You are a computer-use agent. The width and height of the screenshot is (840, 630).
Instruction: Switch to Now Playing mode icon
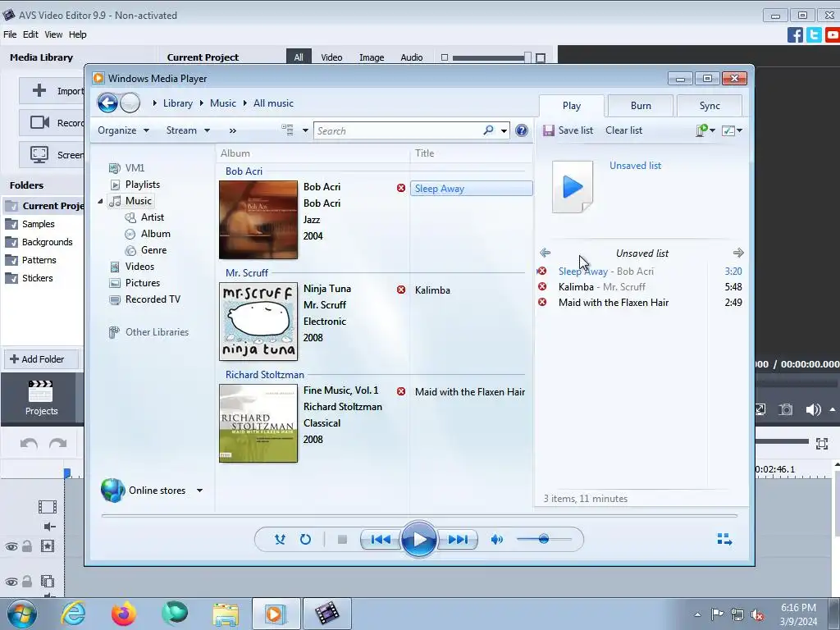tap(724, 539)
